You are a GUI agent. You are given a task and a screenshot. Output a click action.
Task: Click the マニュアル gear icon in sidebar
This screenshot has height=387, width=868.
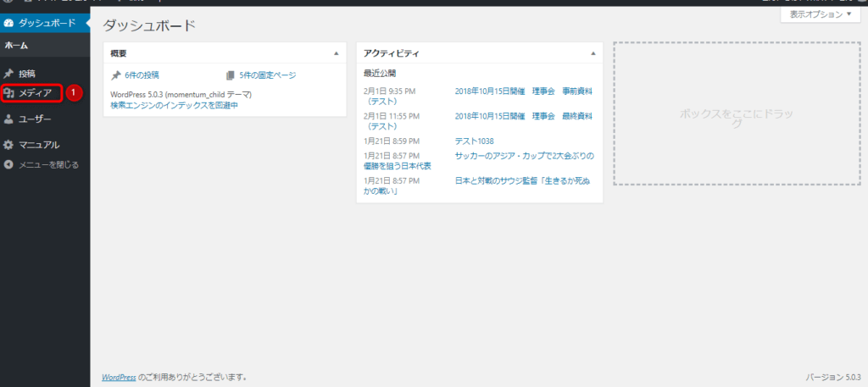tap(8, 145)
